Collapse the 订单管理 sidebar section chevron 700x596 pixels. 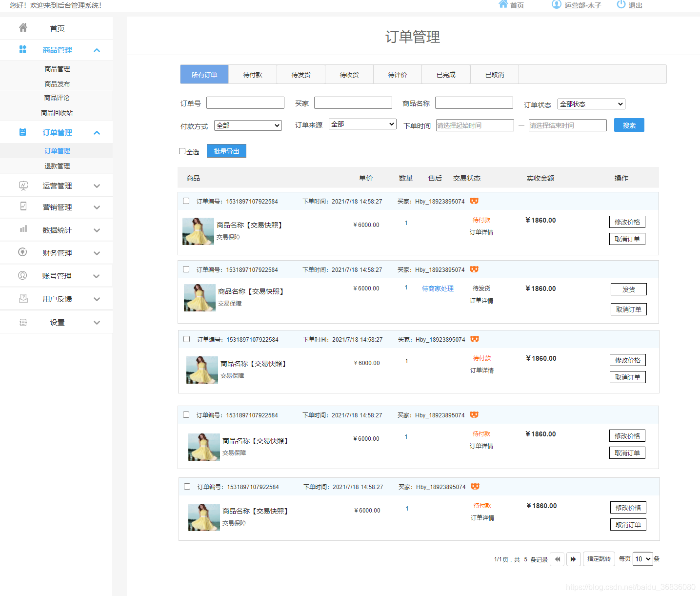tap(97, 132)
